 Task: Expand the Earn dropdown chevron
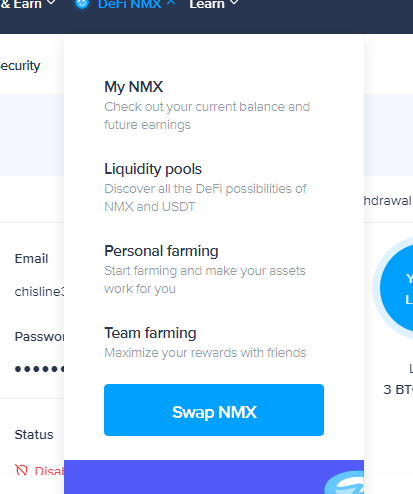(51, 2)
